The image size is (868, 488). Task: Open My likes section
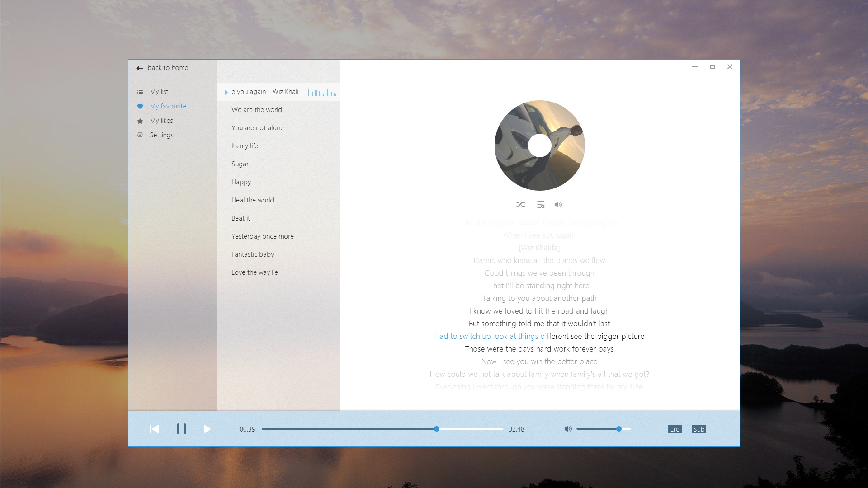pyautogui.click(x=161, y=121)
